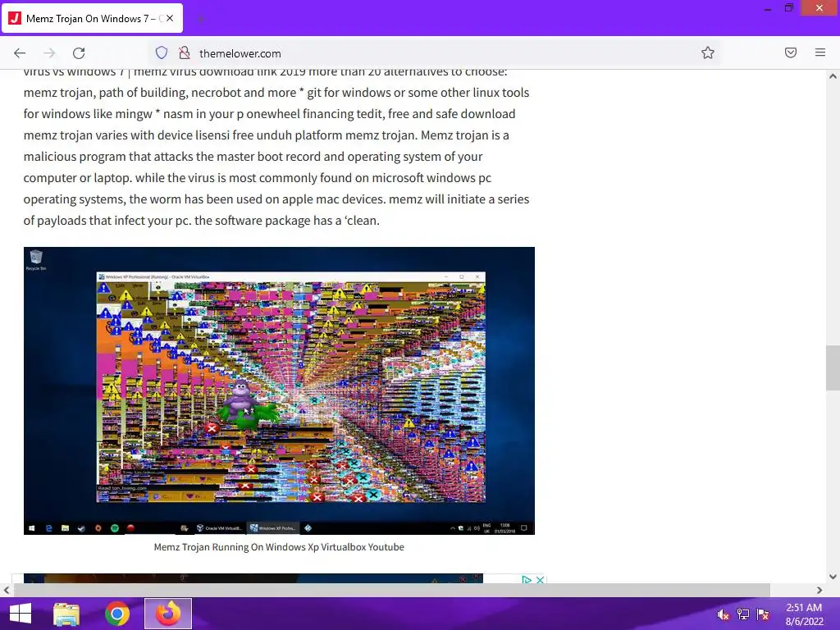Click the scroll down arrow

point(833,577)
